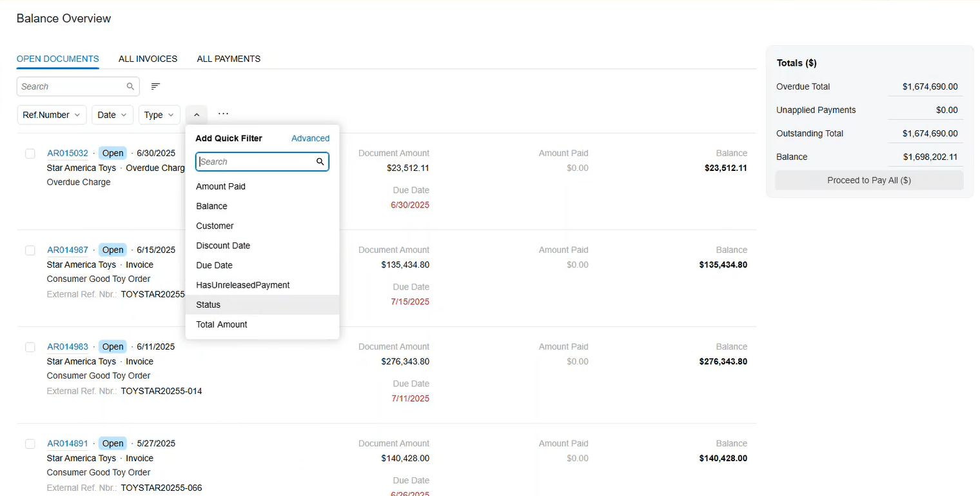Image resolution: width=980 pixels, height=496 pixels.
Task: Tick the checkbox for AR015032
Action: coord(30,154)
